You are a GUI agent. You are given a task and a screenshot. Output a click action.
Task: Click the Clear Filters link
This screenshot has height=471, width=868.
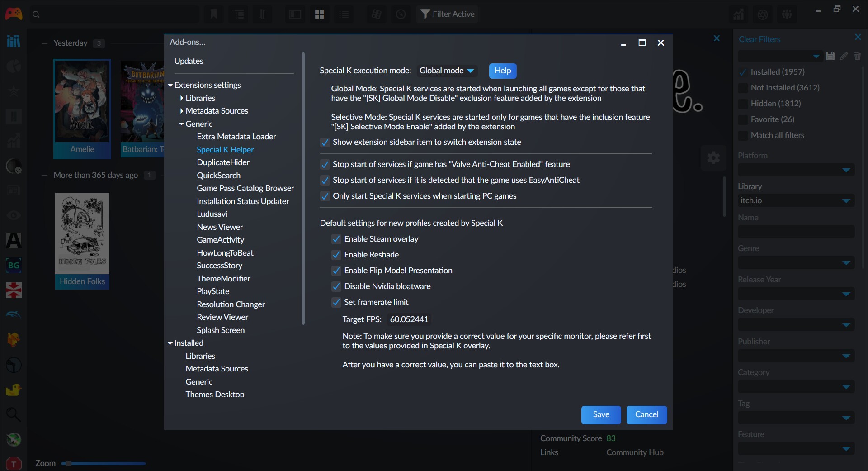759,39
